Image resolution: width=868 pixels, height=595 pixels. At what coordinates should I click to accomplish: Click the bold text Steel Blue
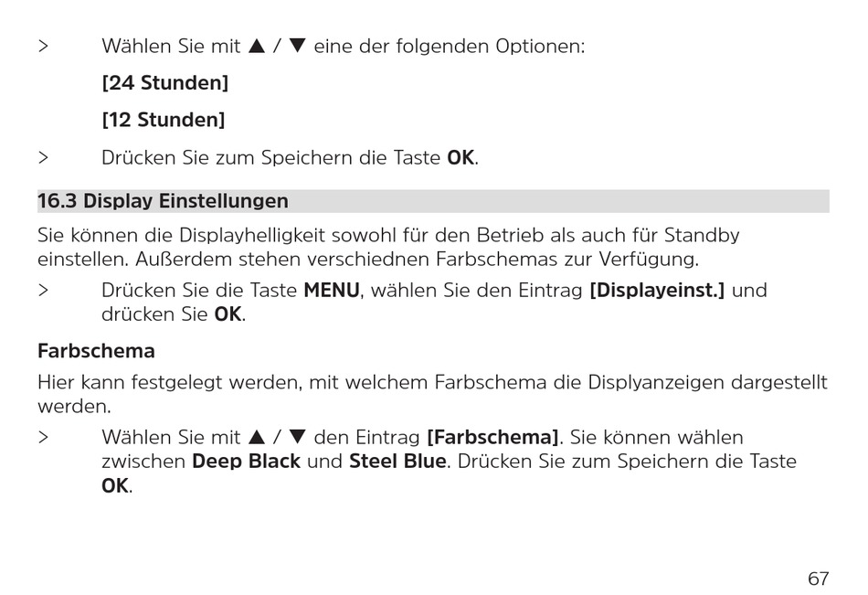point(397,462)
